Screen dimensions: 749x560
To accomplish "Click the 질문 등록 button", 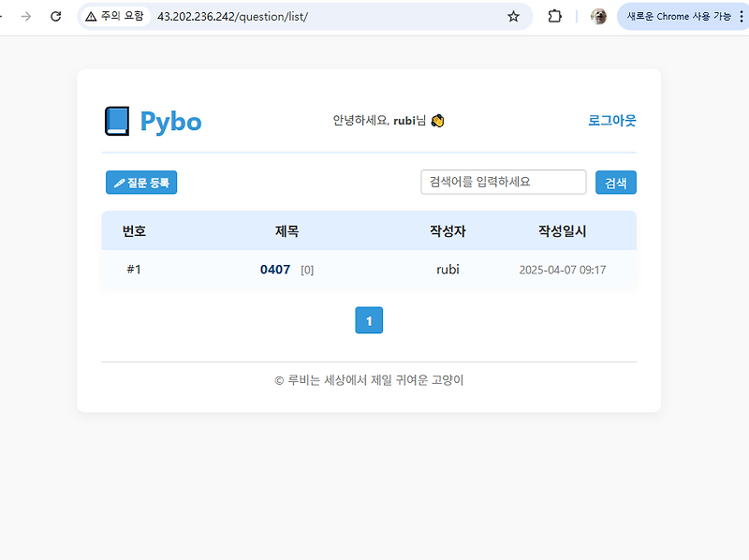I will click(x=140, y=182).
